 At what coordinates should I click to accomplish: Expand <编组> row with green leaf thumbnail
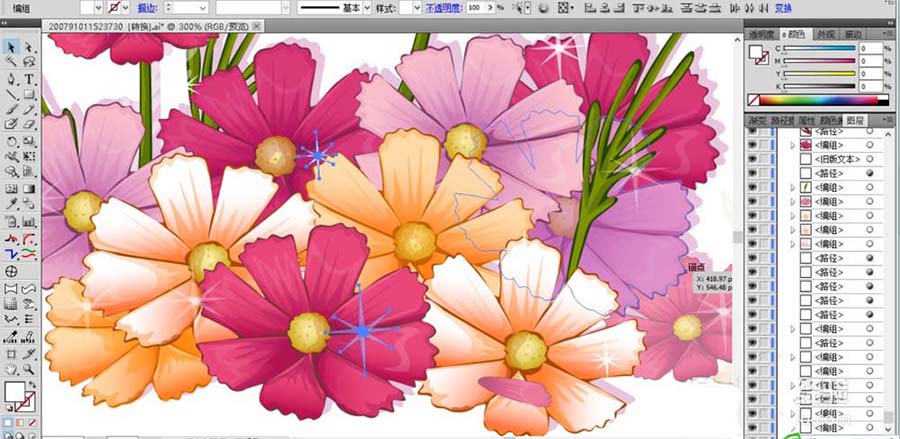[793, 188]
